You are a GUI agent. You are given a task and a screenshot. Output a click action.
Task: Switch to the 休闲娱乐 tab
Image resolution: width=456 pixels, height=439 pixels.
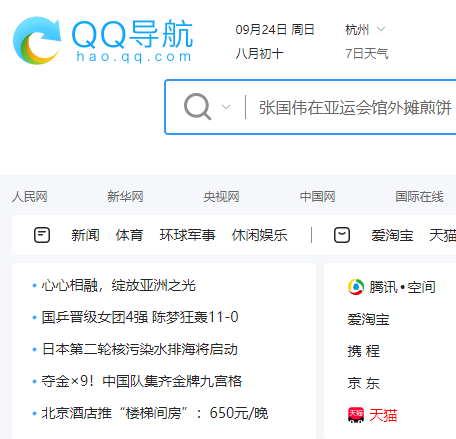pyautogui.click(x=260, y=235)
